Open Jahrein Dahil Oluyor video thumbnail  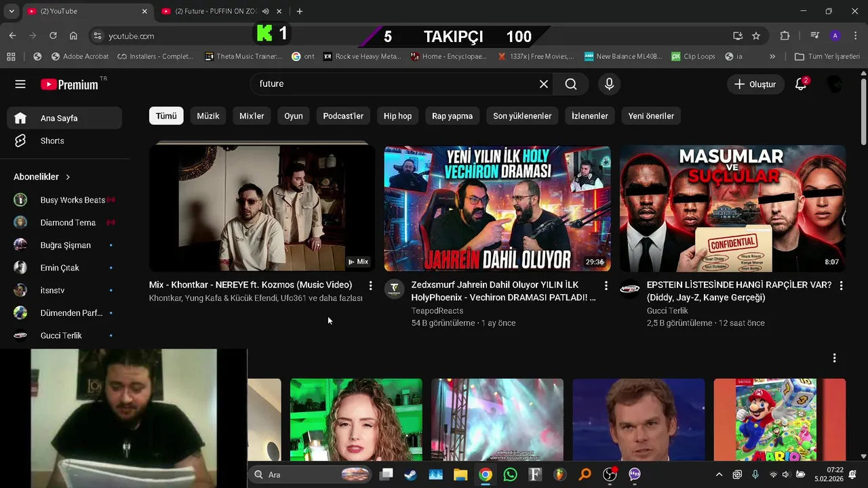point(497,209)
